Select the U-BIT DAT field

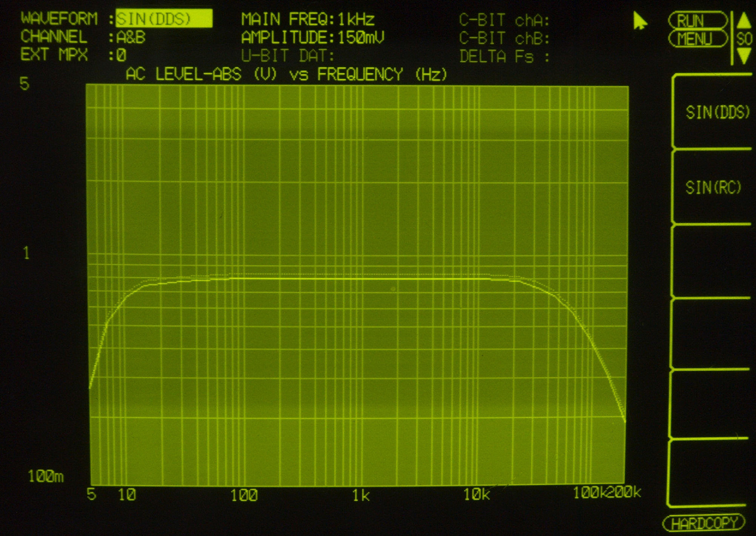tap(288, 56)
